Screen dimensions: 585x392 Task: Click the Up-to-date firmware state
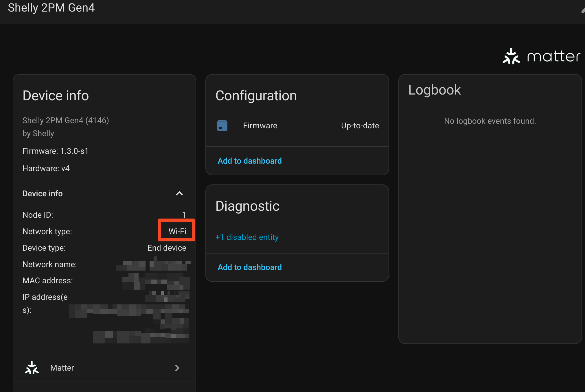(360, 126)
